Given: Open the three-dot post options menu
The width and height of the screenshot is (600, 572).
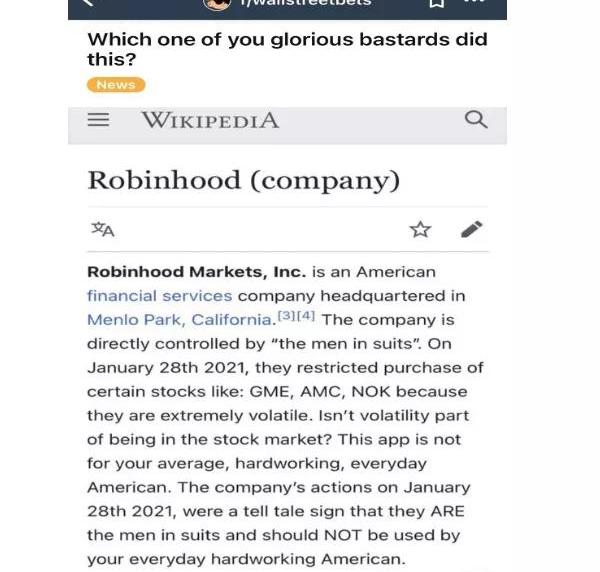Looking at the screenshot, I should point(474,3).
